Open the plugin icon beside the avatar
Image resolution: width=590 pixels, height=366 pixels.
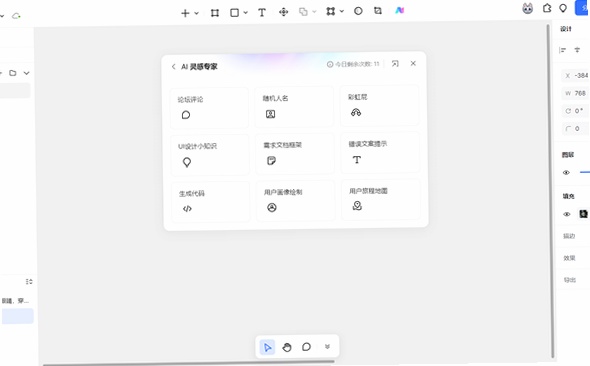click(547, 8)
